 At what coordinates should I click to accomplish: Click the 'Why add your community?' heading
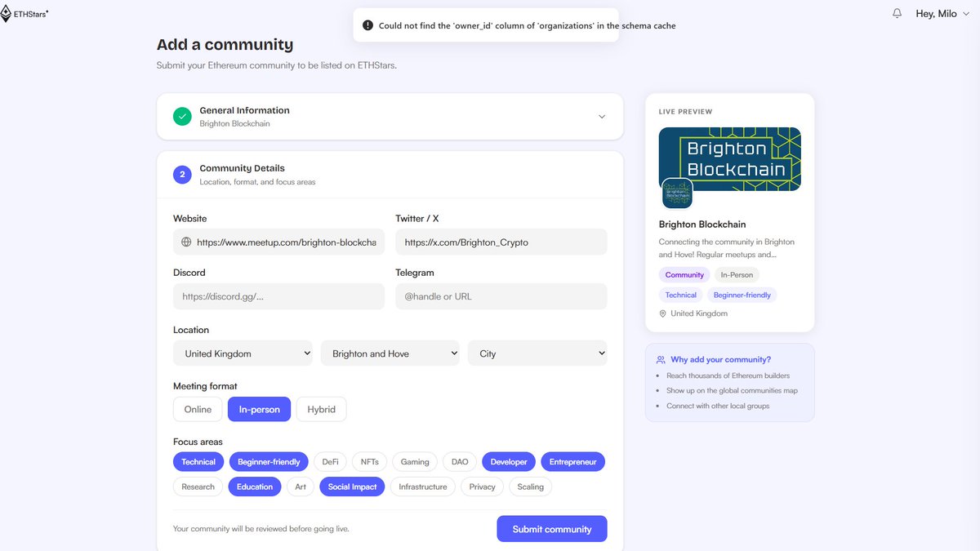pyautogui.click(x=721, y=360)
